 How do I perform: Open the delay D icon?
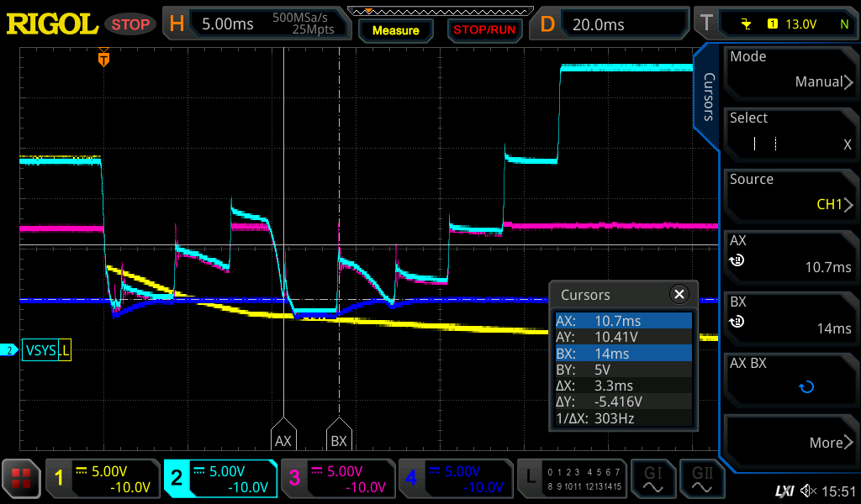point(547,24)
